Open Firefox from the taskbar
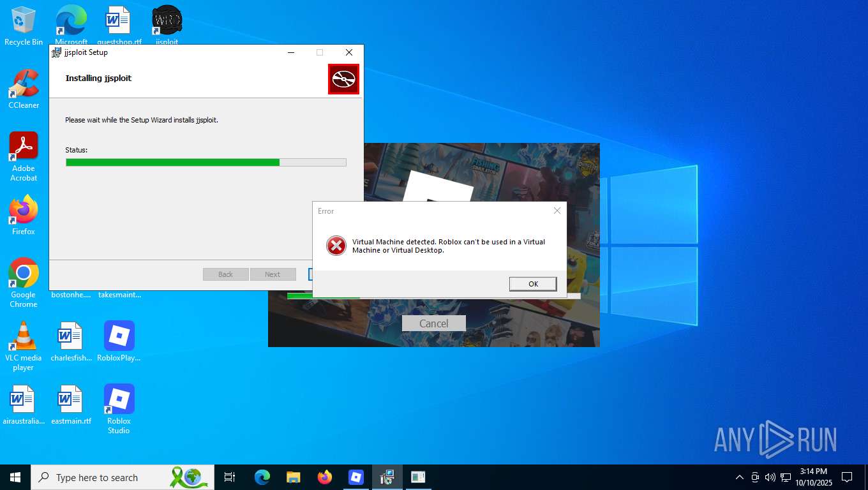The height and width of the screenshot is (490, 868). pos(324,477)
